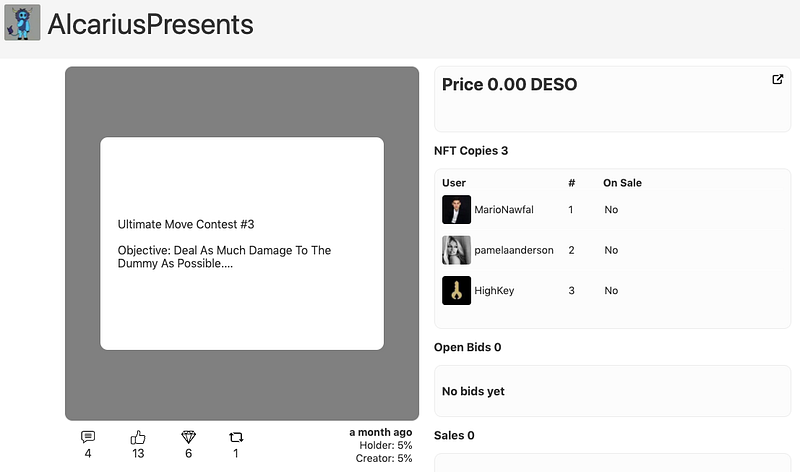Click pamelaanderson's profile picture

(456, 250)
